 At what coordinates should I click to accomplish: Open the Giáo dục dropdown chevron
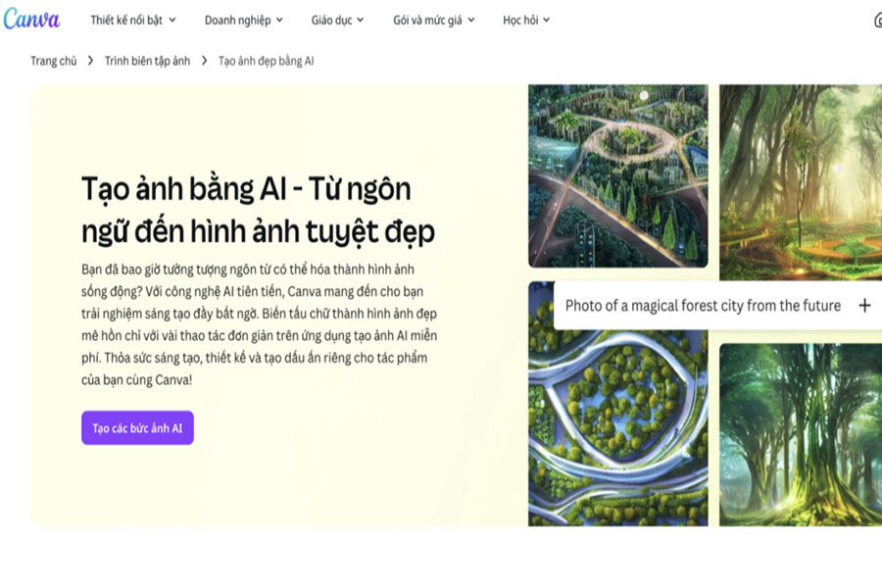(361, 20)
